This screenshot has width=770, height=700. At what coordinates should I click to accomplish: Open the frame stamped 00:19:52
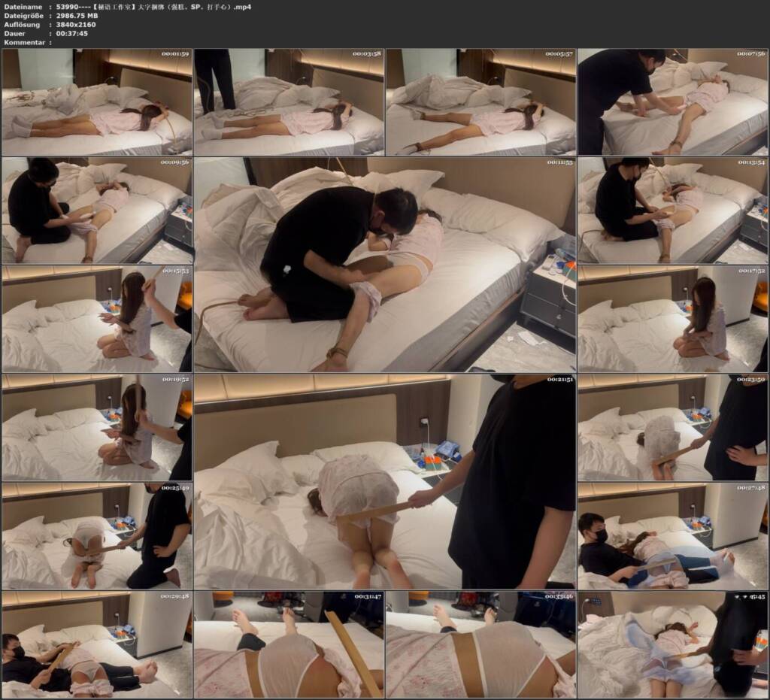click(x=97, y=428)
